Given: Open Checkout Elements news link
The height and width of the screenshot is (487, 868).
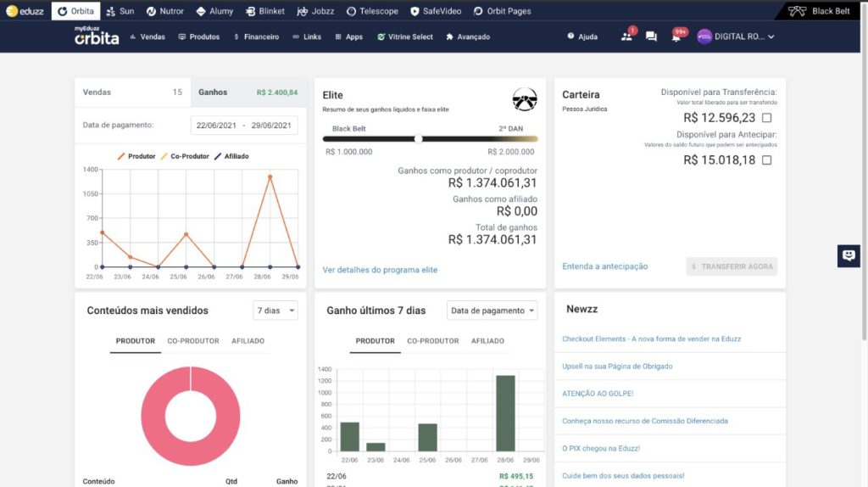Looking at the screenshot, I should click(x=651, y=339).
